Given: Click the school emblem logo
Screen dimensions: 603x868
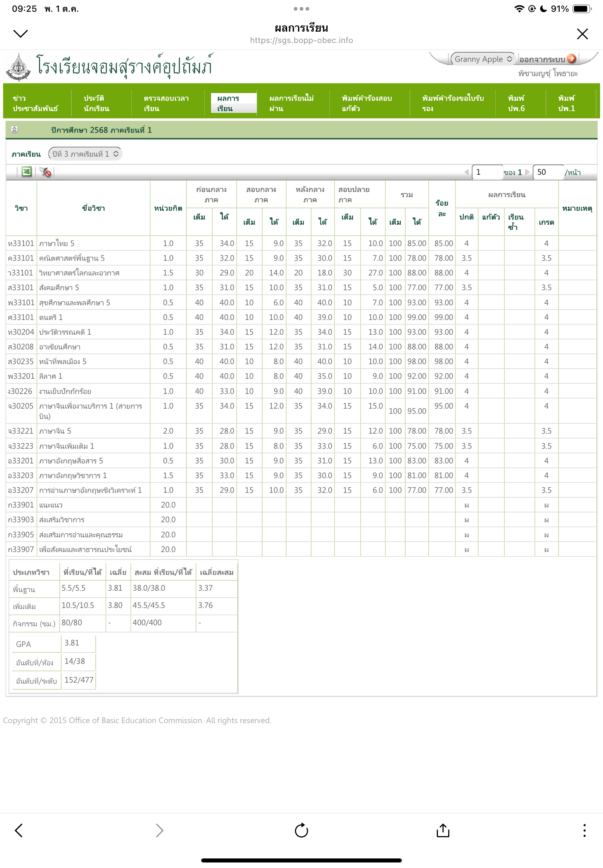Looking at the screenshot, I should tap(18, 67).
